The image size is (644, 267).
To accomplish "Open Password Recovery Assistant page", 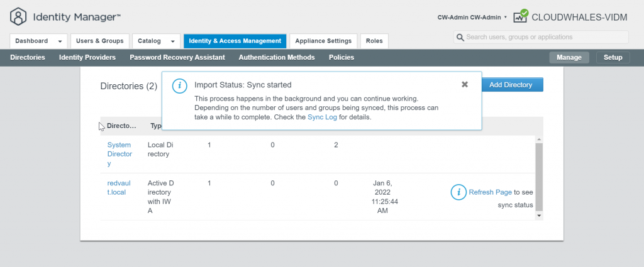I will click(177, 57).
